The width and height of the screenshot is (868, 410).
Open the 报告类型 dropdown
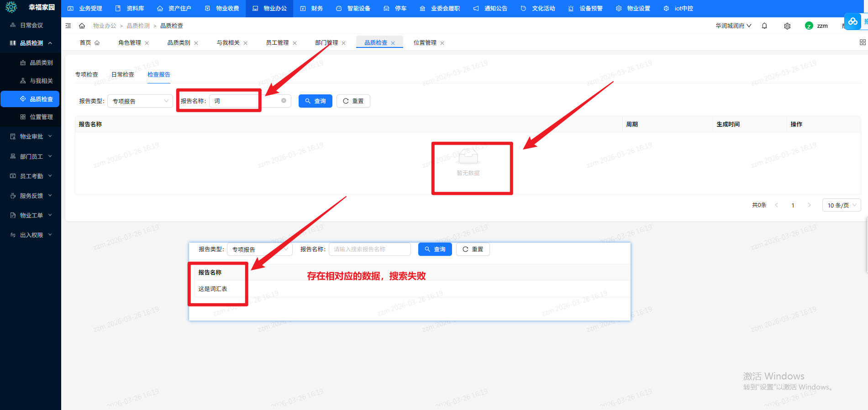click(140, 101)
